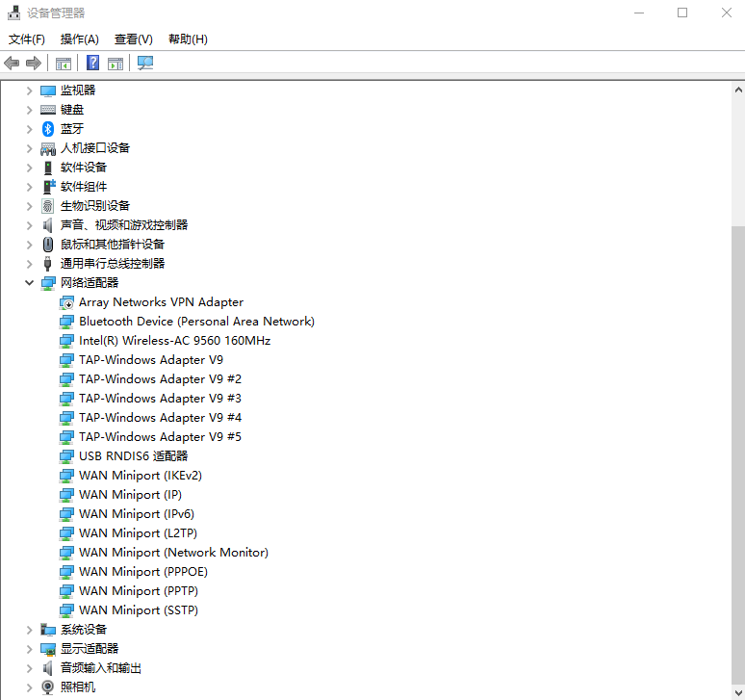Click the Back arrow toolbar icon

[x=12, y=63]
